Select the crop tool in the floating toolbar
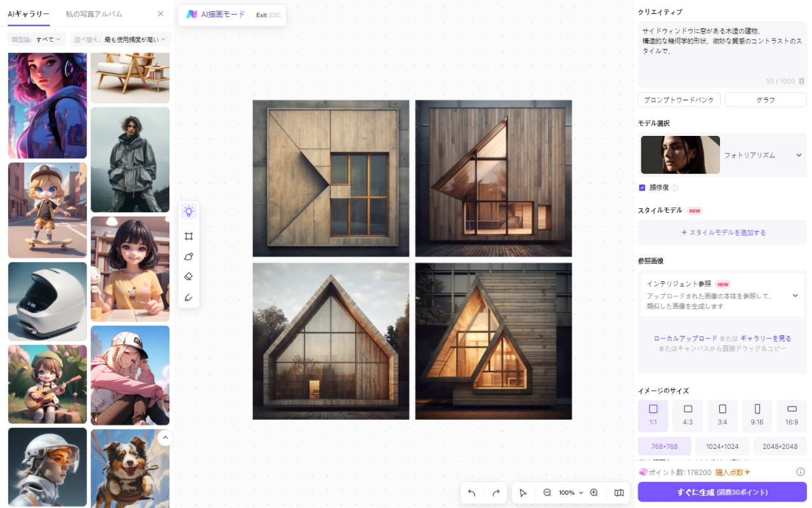 188,236
